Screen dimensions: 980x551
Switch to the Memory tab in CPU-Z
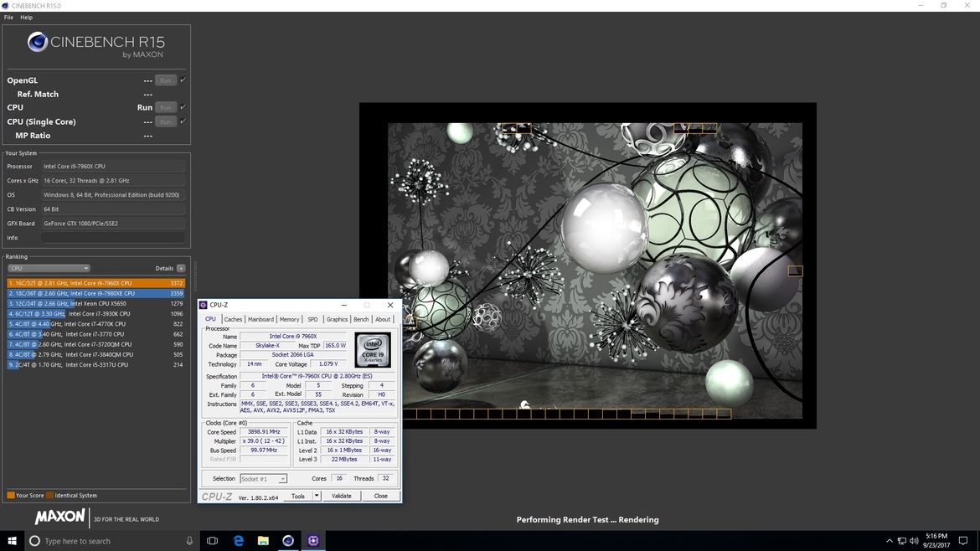coord(289,319)
